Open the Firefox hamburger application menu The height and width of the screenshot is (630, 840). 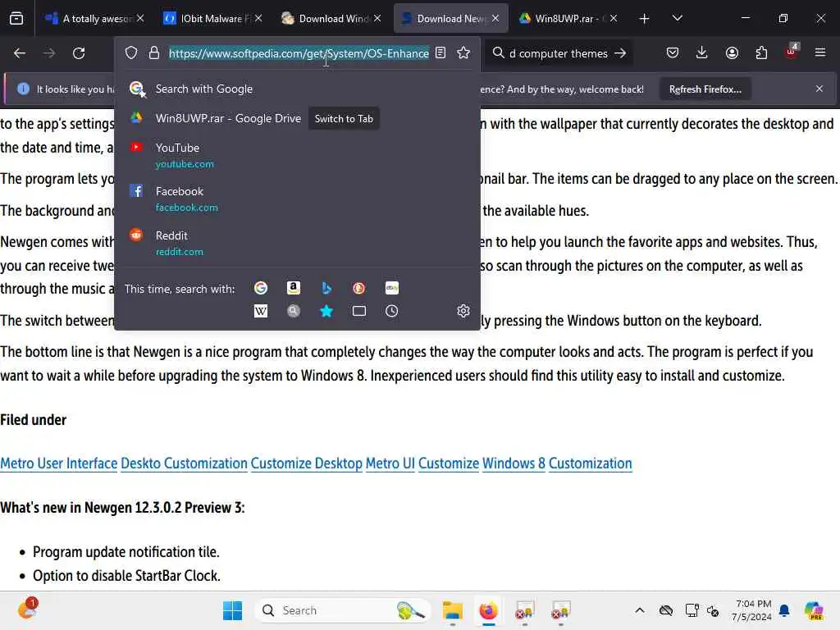[x=820, y=53]
